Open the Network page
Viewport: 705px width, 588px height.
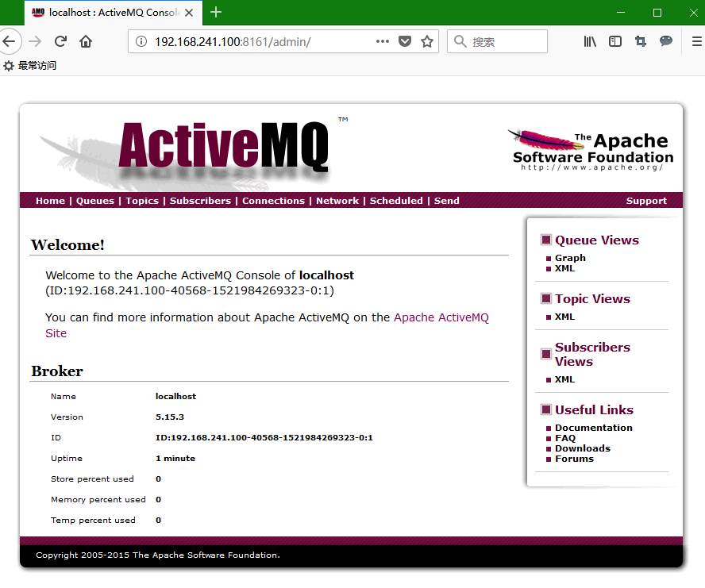[337, 201]
